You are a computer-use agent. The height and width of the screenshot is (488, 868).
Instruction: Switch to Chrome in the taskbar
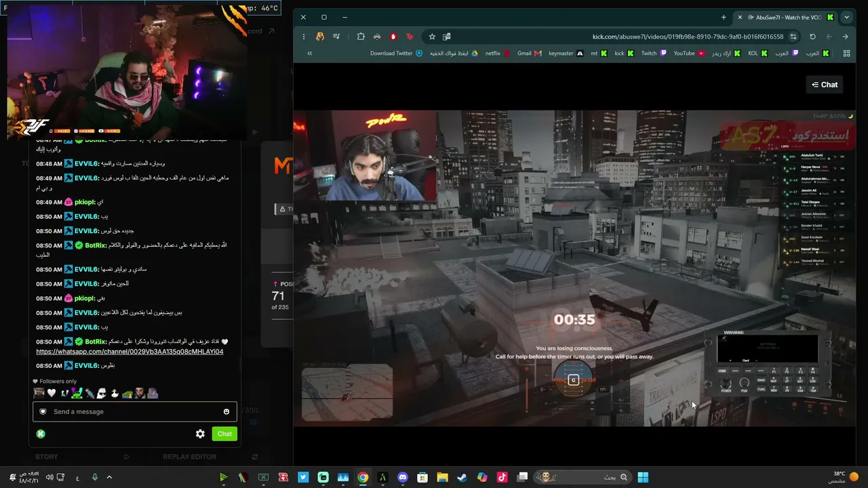[x=363, y=477]
